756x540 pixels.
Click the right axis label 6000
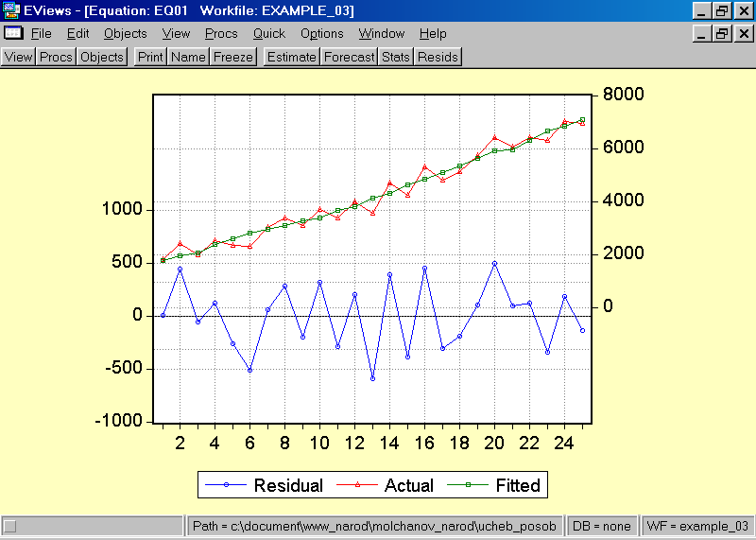click(623, 148)
